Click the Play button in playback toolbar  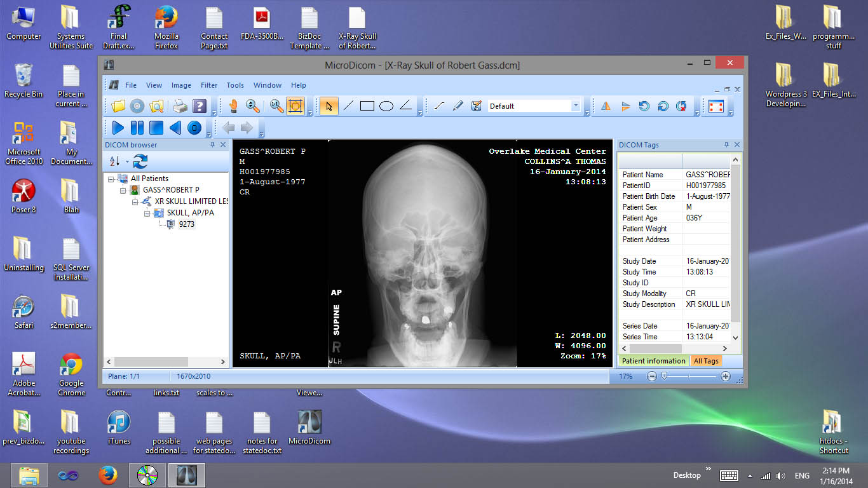coord(118,128)
